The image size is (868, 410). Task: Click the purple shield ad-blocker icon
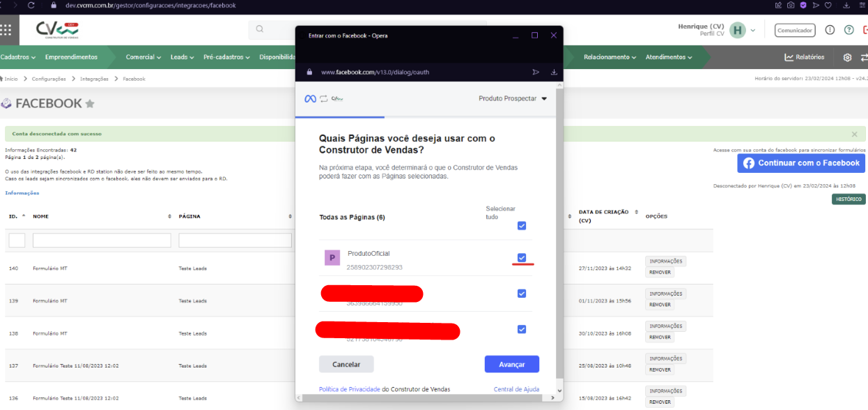[803, 5]
